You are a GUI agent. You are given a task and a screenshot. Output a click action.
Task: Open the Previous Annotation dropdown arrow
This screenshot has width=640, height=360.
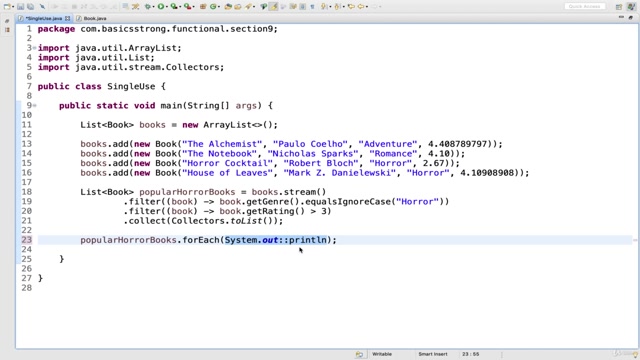(344, 7)
